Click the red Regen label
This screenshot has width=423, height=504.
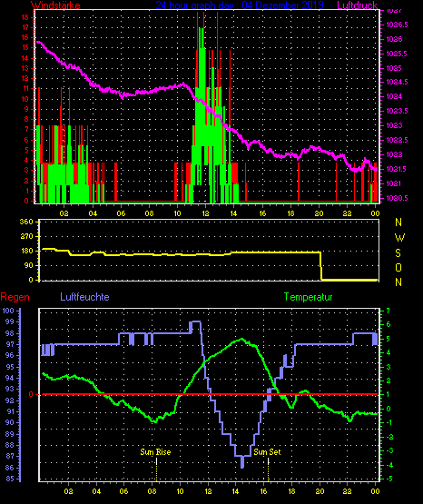15,297
